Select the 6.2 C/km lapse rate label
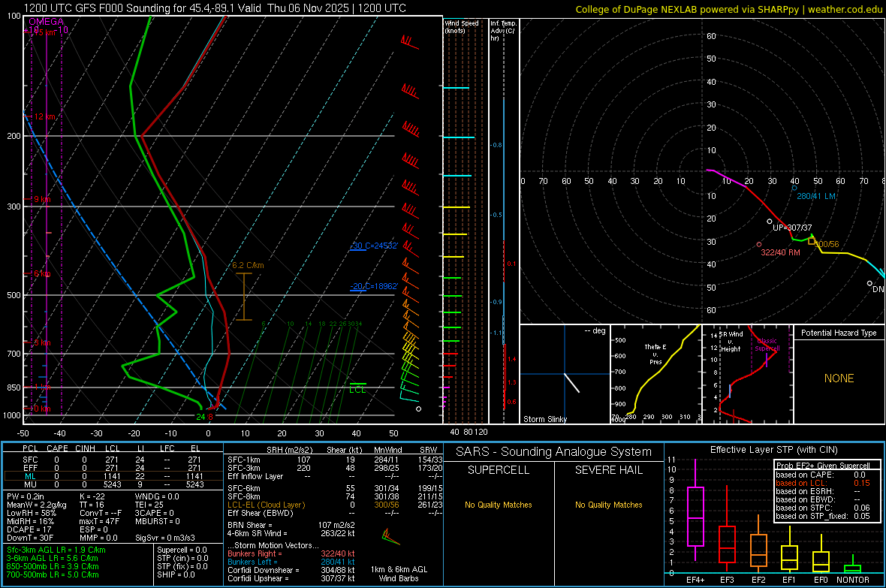The width and height of the screenshot is (886, 588). 248,265
